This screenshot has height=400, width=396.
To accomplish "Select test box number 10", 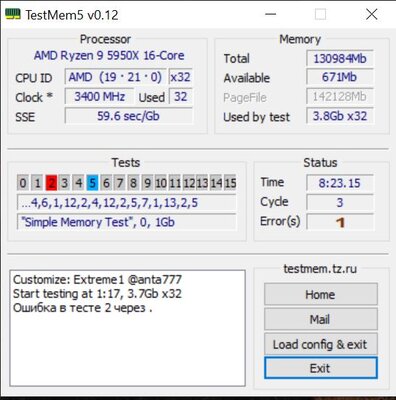I will tap(161, 183).
